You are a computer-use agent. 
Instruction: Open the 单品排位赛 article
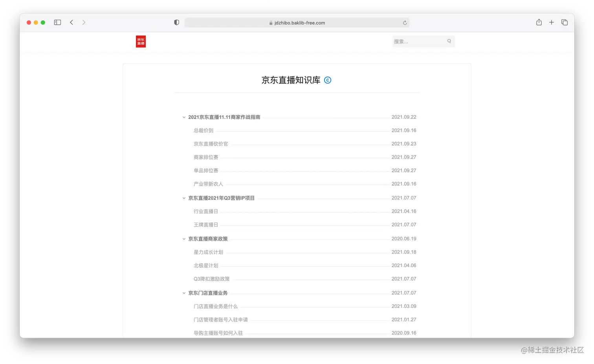(206, 170)
